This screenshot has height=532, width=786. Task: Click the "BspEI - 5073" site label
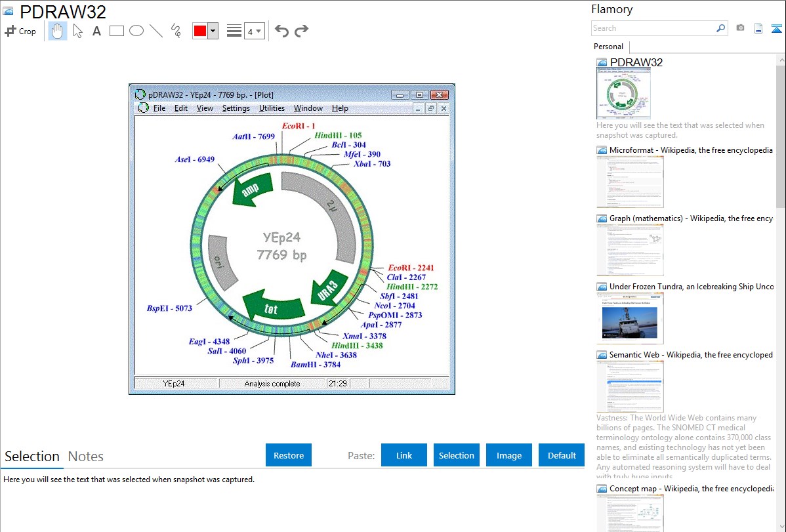tap(169, 308)
